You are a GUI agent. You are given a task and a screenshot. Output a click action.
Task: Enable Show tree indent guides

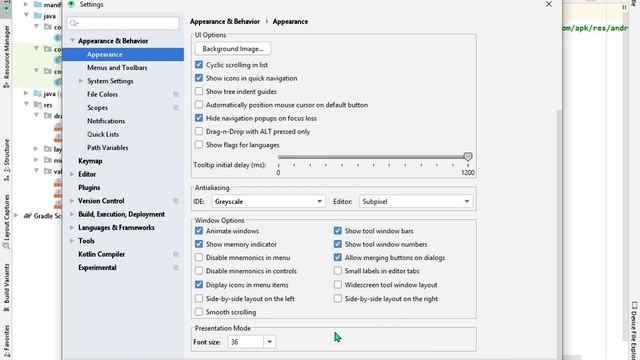click(x=199, y=91)
